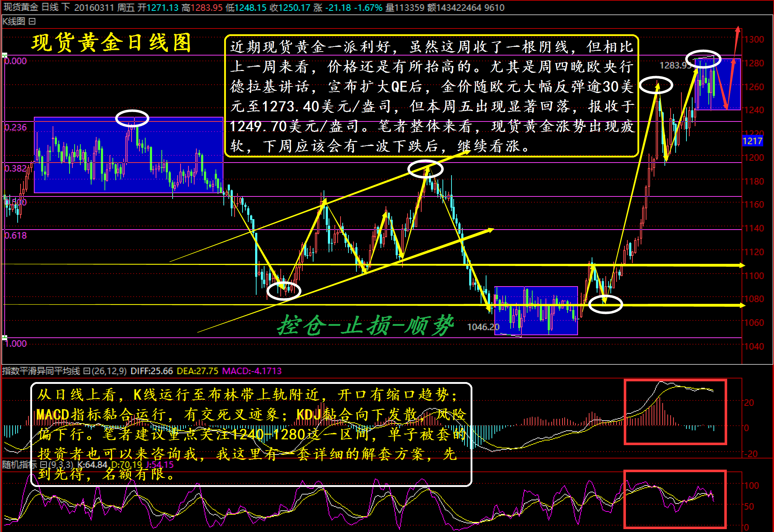Image resolution: width=774 pixels, height=532 pixels.
Task: Click the high price 高1283.95 in header
Action: tap(202, 7)
